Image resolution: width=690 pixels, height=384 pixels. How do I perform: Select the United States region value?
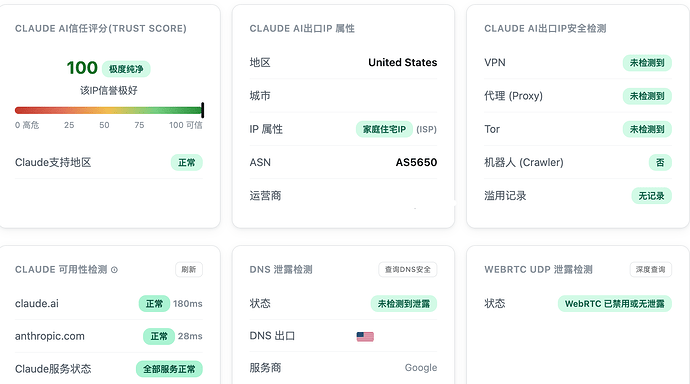click(x=403, y=62)
